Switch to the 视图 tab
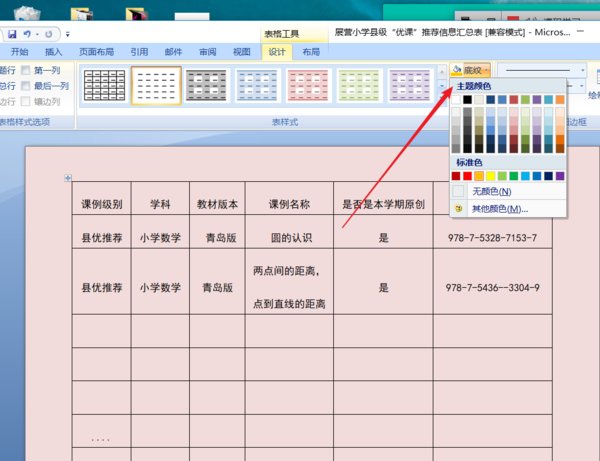 point(242,52)
